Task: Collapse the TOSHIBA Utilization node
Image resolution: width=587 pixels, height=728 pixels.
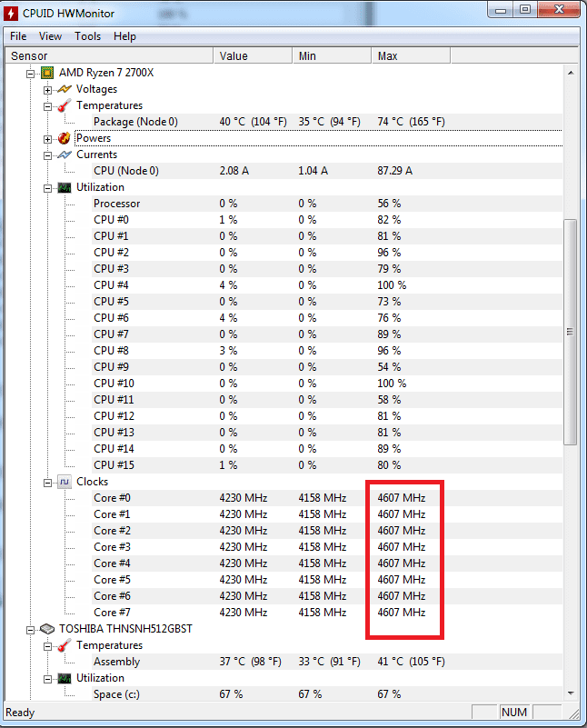Action: point(47,679)
